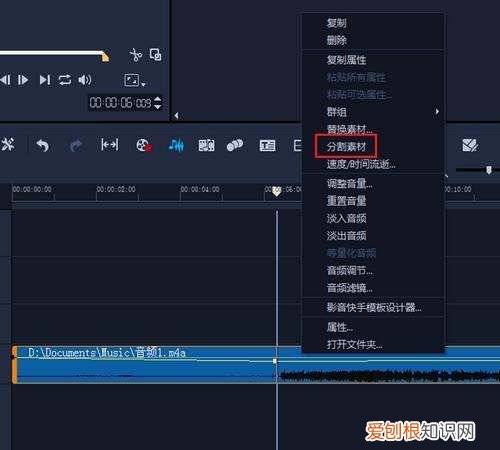Click ruler at 00:00:02:00 mark
This screenshot has width=500, height=450.
pos(116,189)
